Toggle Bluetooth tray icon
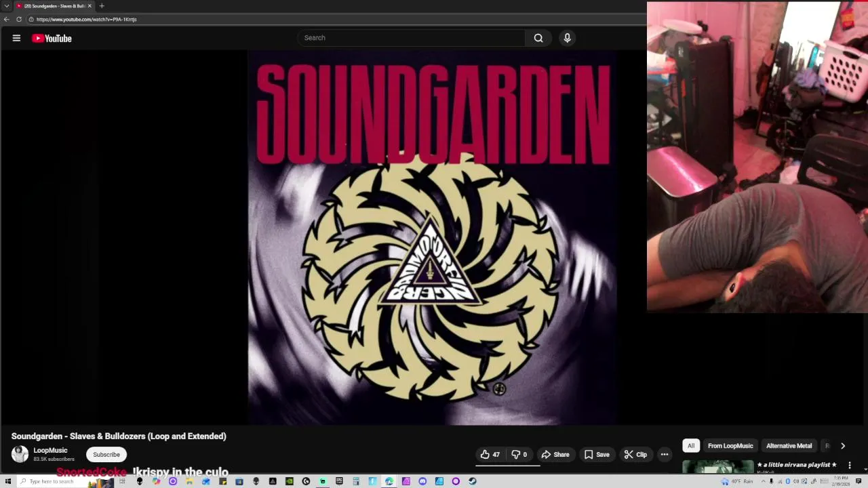Image resolution: width=868 pixels, height=488 pixels. (787, 481)
